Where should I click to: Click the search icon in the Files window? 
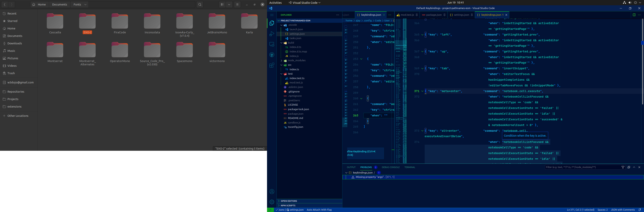tap(199, 5)
